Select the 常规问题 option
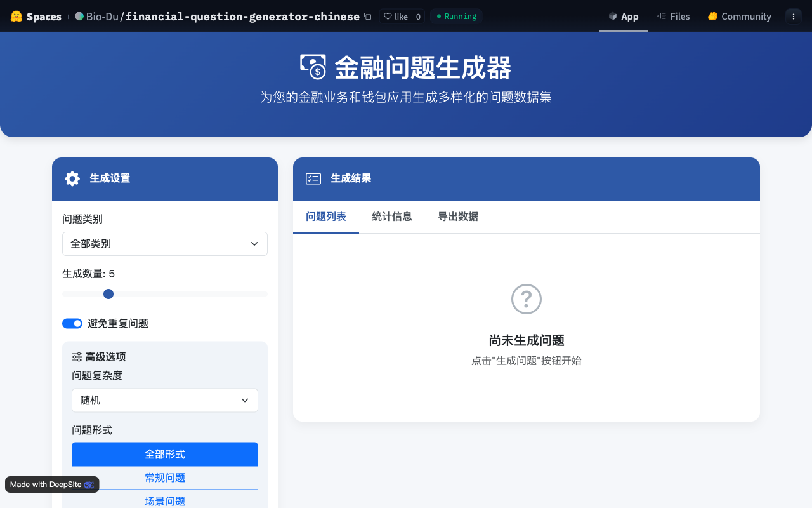Image resolution: width=812 pixels, height=508 pixels. point(165,478)
